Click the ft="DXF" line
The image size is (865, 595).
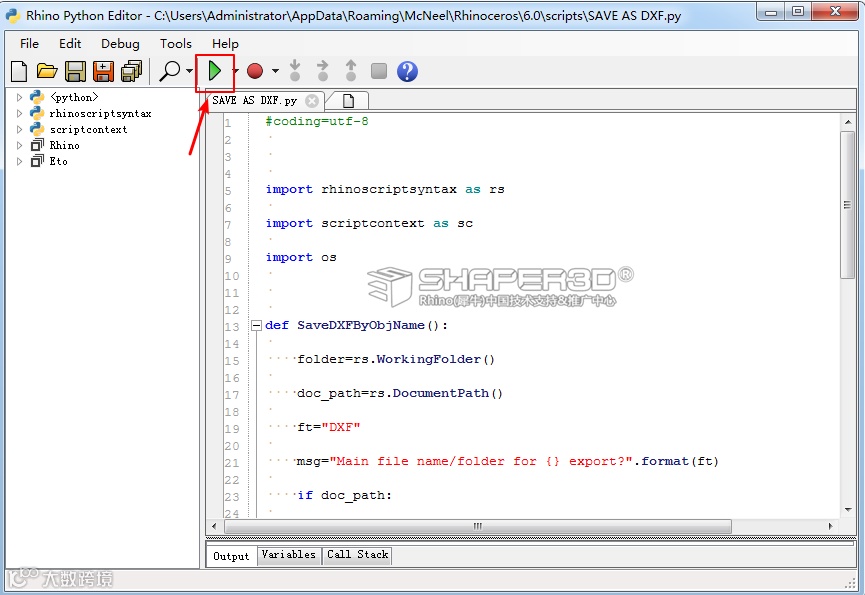[329, 427]
